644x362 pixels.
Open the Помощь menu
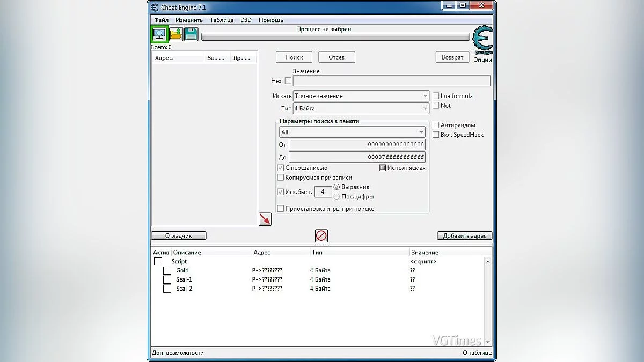tap(271, 20)
